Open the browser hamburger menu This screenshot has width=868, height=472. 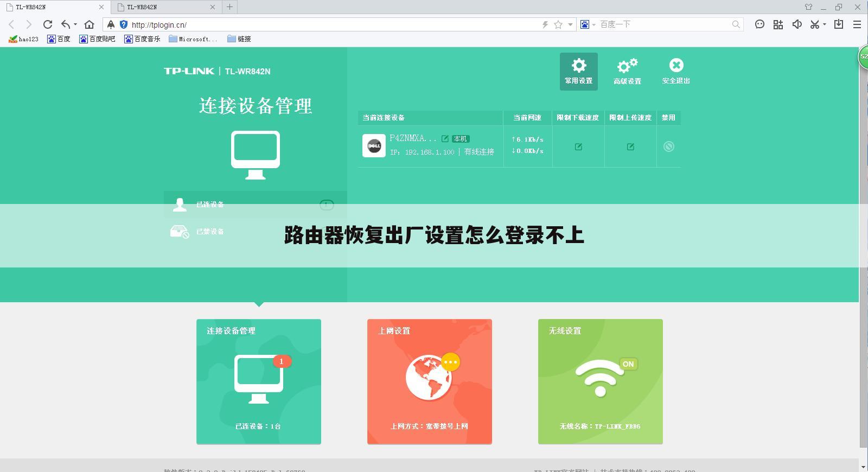pyautogui.click(x=857, y=24)
